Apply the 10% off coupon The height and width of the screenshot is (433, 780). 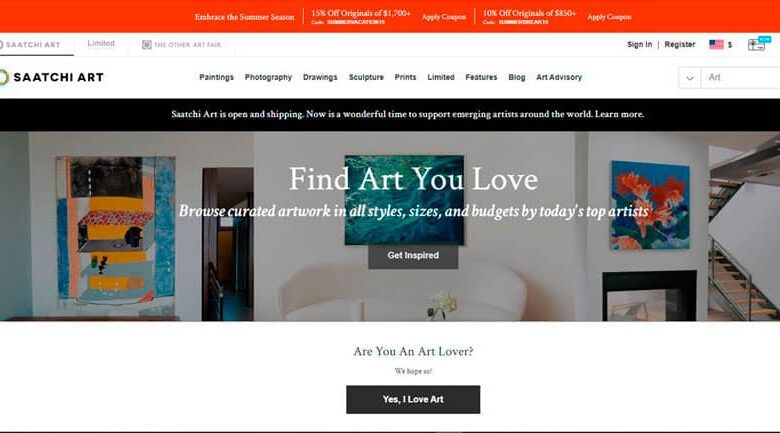pos(609,17)
